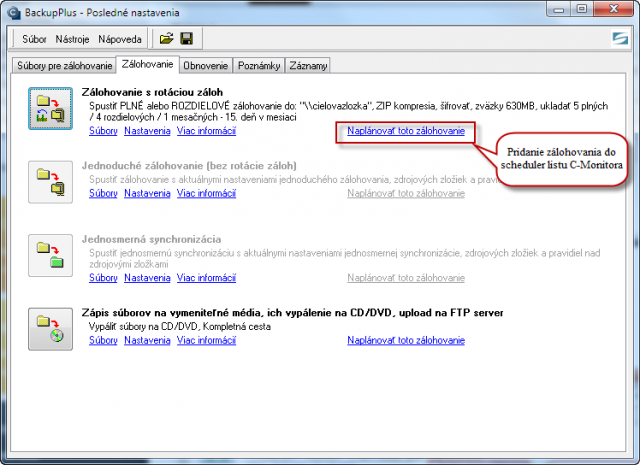Click the one-way synchronization icon button
640x465 pixels.
tap(50, 256)
